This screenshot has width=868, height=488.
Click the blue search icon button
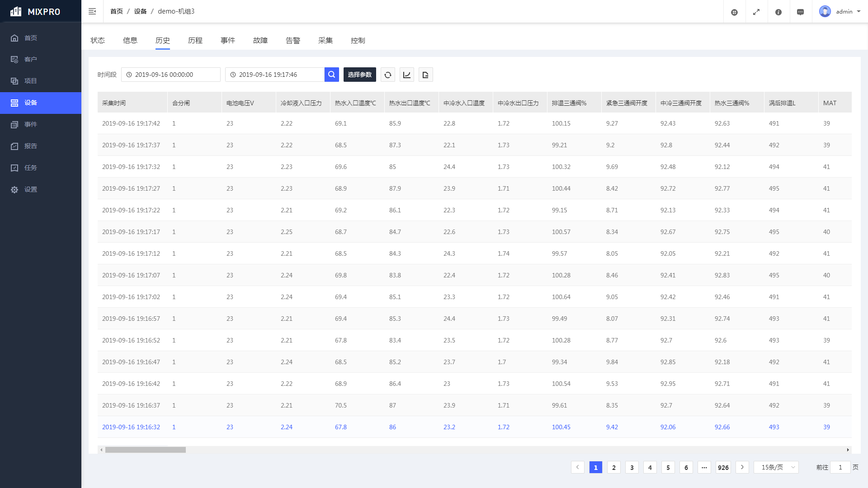[331, 75]
